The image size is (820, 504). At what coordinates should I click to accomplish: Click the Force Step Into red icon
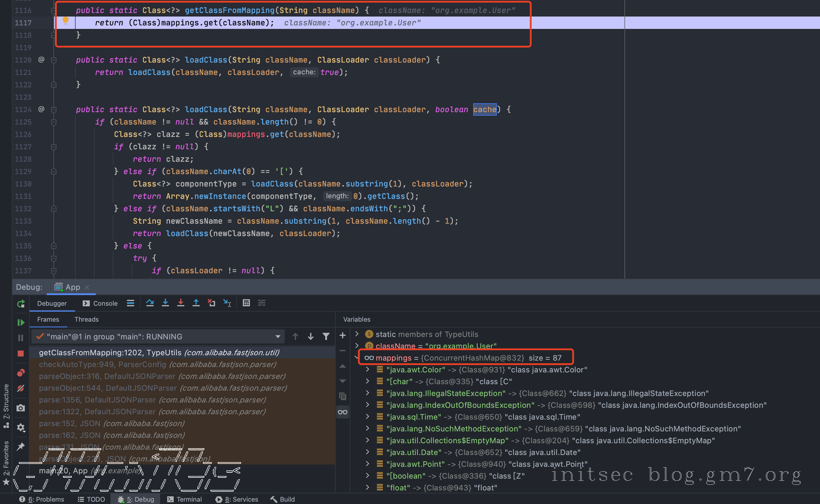(180, 303)
